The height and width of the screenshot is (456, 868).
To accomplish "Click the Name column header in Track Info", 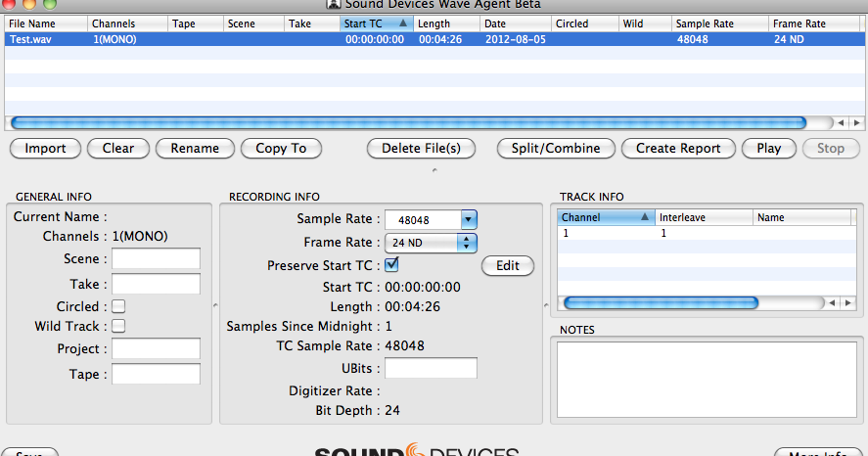I will 801,217.
